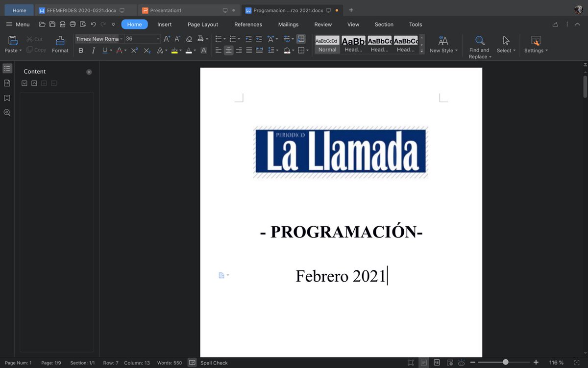Screen dimensions: 588x368
Task: Apply the Format Painter
Action: (x=60, y=44)
